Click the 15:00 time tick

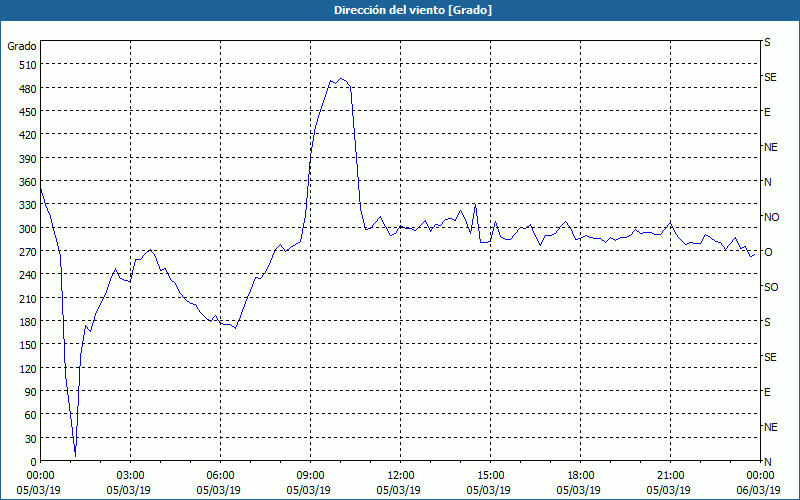[490, 476]
